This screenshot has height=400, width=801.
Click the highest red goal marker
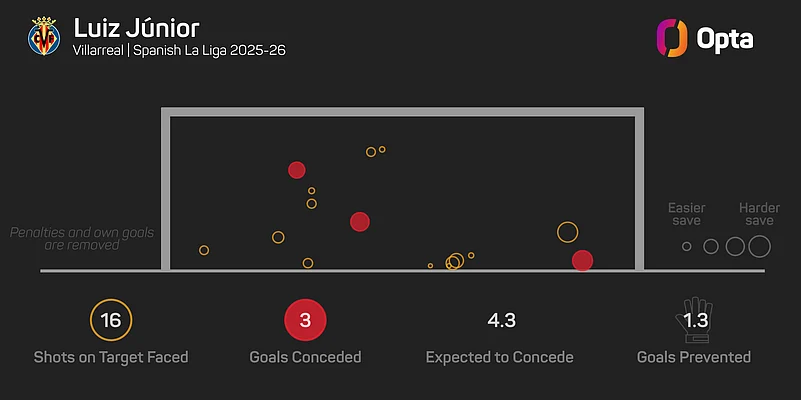pos(296,170)
